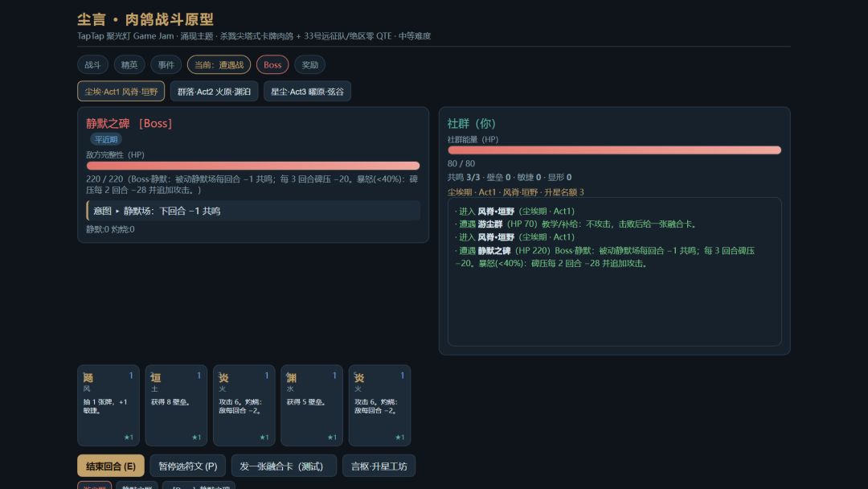Viewport: 868px width, 489px height.
Task: Click the 尘埃期 · Act1 升星名额 3 line
Action: tap(515, 192)
